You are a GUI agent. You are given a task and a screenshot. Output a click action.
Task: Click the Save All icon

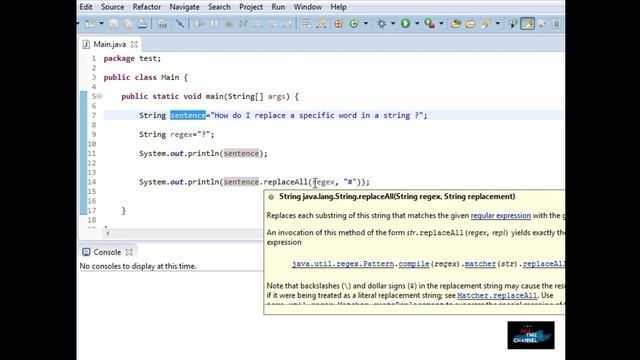128,24
